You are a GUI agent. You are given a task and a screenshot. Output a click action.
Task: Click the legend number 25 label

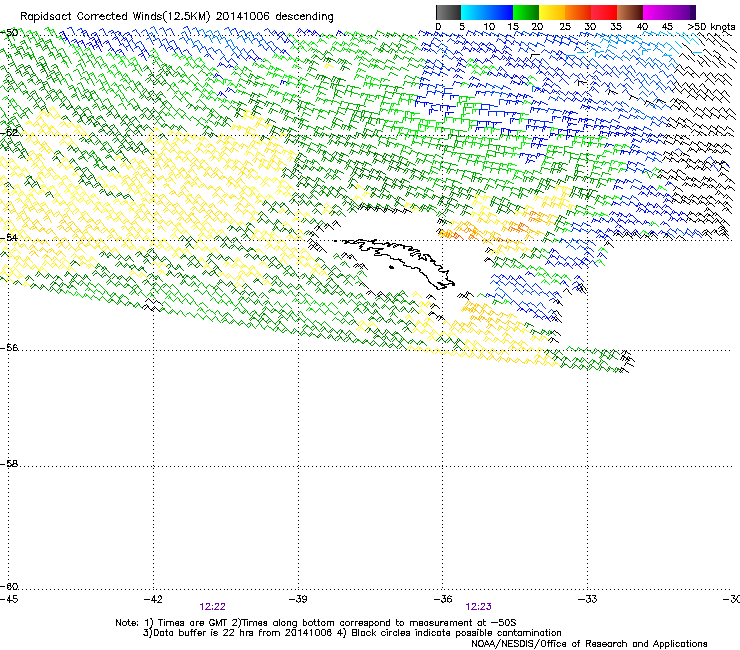[x=564, y=26]
